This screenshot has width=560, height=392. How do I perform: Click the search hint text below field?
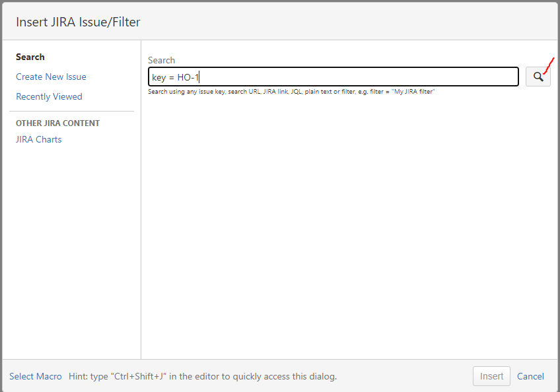[291, 92]
